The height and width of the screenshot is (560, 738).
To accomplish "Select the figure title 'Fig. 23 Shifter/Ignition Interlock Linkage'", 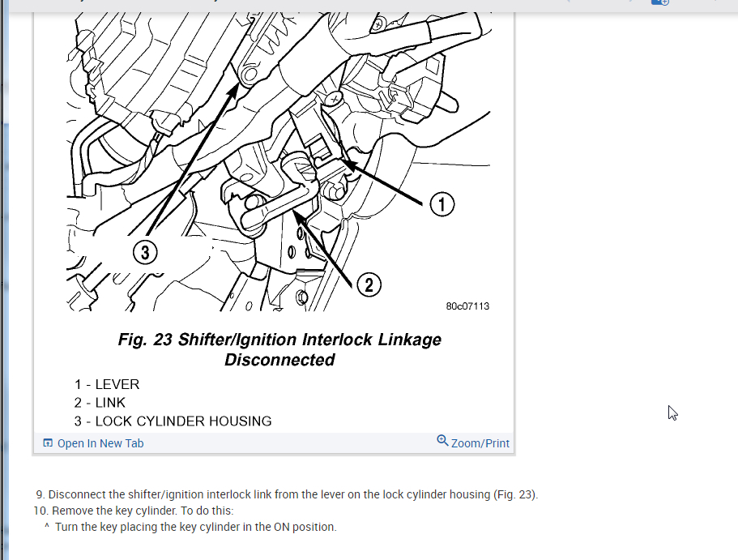I will tap(279, 340).
